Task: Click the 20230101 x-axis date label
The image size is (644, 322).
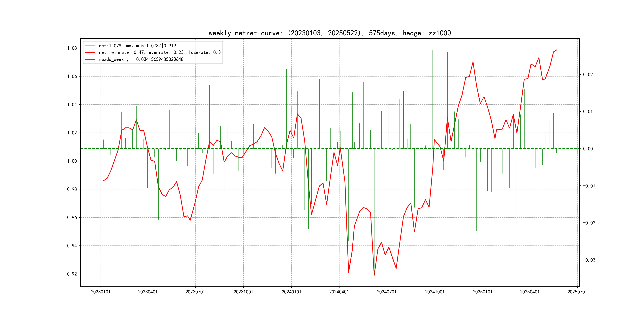Action: coord(101,292)
